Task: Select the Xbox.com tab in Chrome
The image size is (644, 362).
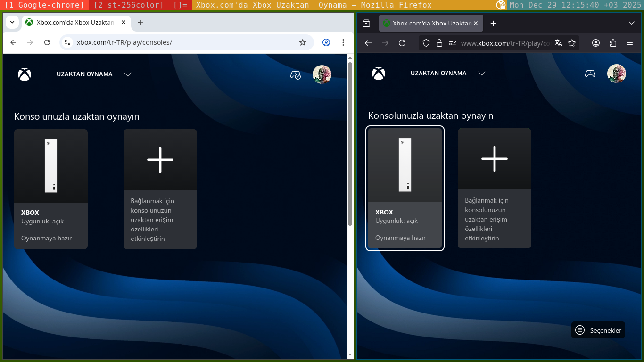Action: 75,22
